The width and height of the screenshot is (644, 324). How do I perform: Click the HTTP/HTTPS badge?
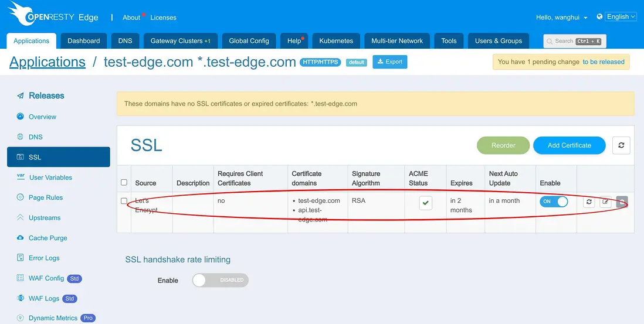tap(320, 62)
